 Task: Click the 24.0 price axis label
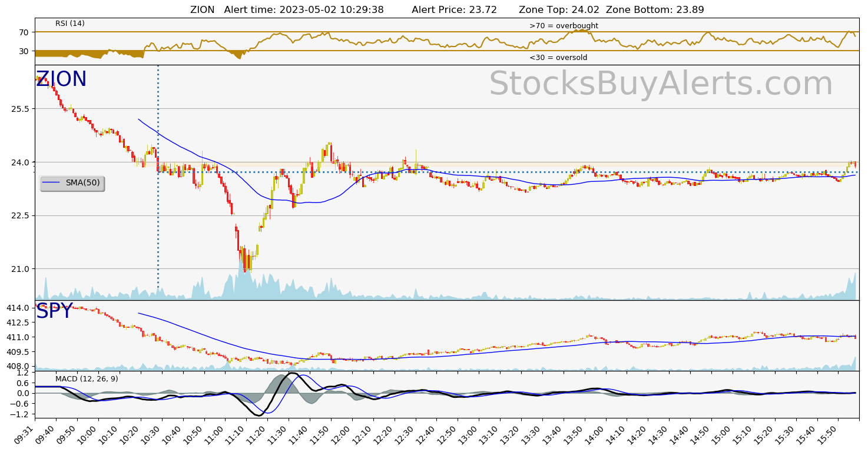20,162
